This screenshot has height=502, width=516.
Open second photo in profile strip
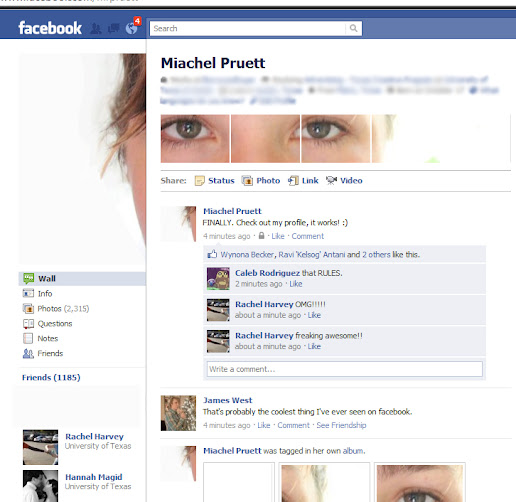265,139
